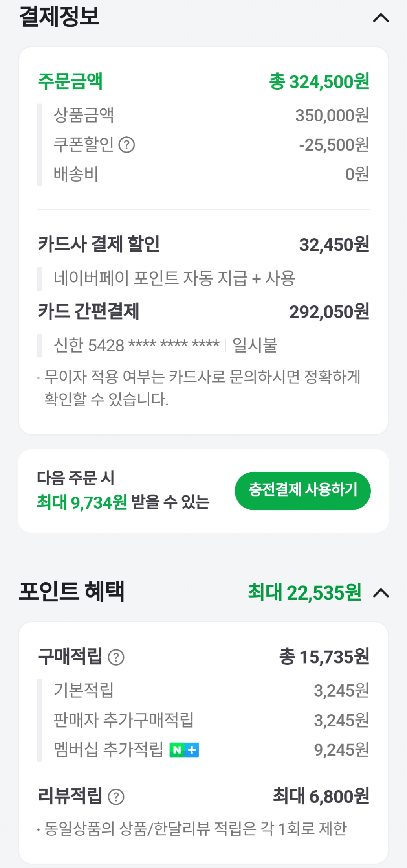407x868 pixels.
Task: Tap the 쿠폰할인 label text
Action: pyautogui.click(x=84, y=145)
